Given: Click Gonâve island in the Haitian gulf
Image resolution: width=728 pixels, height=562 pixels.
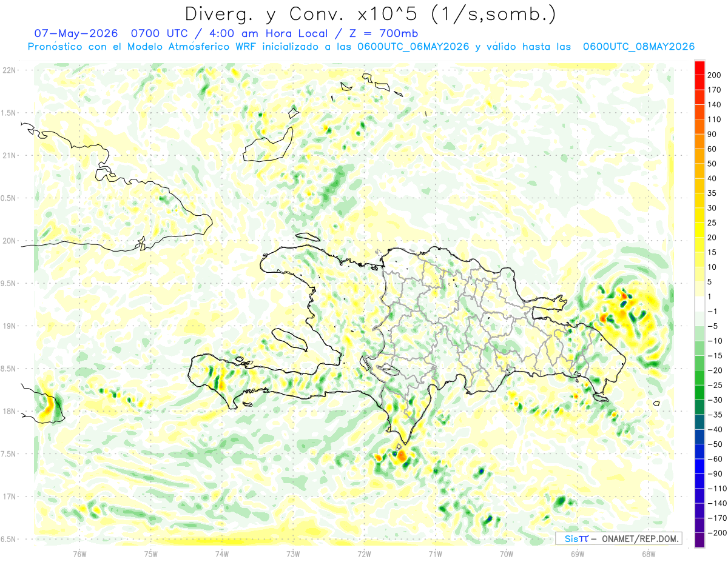Looking at the screenshot, I should click(x=288, y=339).
